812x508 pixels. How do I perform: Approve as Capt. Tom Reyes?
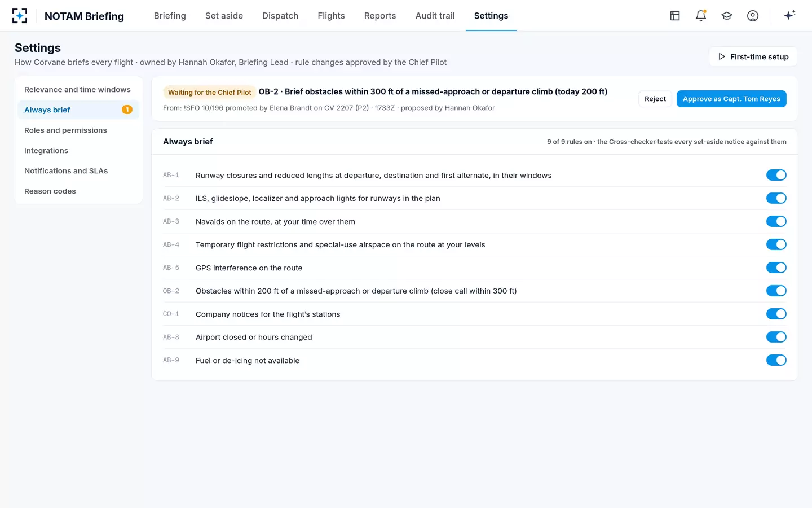click(731, 99)
